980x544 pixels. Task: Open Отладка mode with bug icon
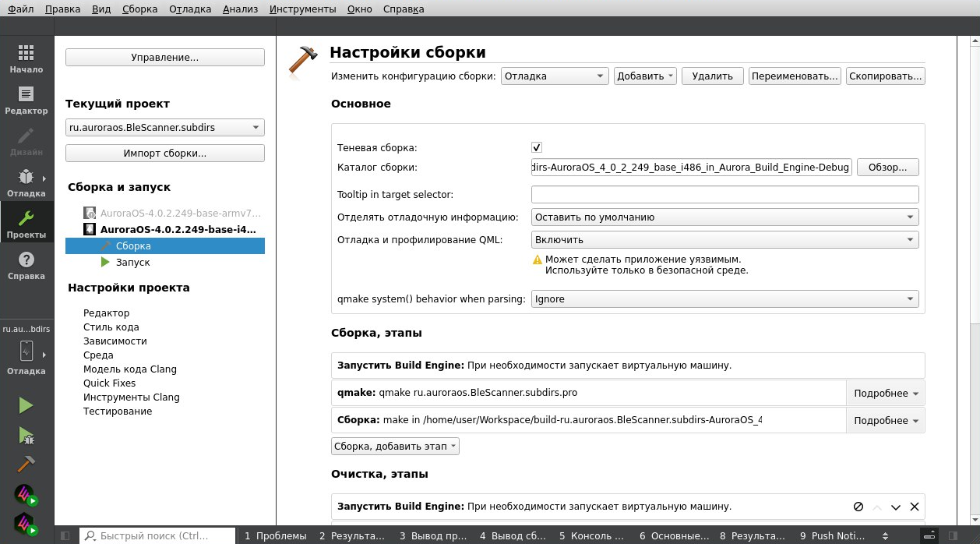(x=26, y=182)
